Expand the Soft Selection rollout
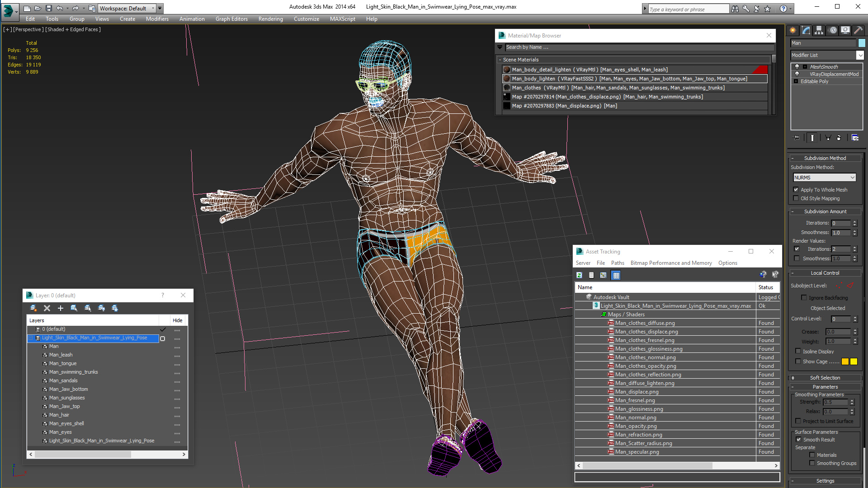 tap(825, 378)
